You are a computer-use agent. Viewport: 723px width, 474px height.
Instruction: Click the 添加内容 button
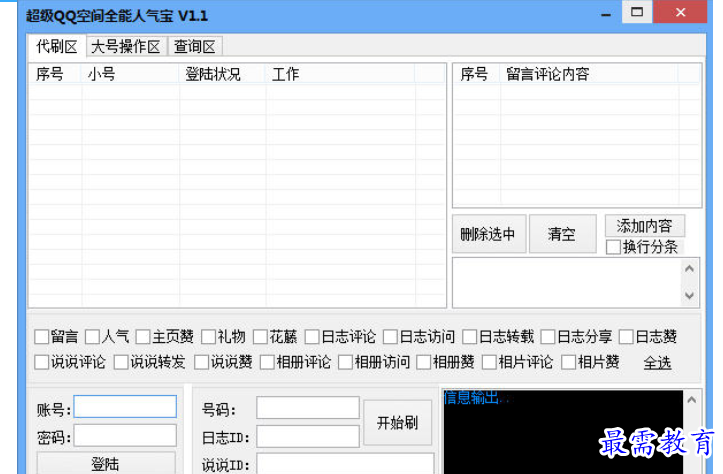(645, 226)
